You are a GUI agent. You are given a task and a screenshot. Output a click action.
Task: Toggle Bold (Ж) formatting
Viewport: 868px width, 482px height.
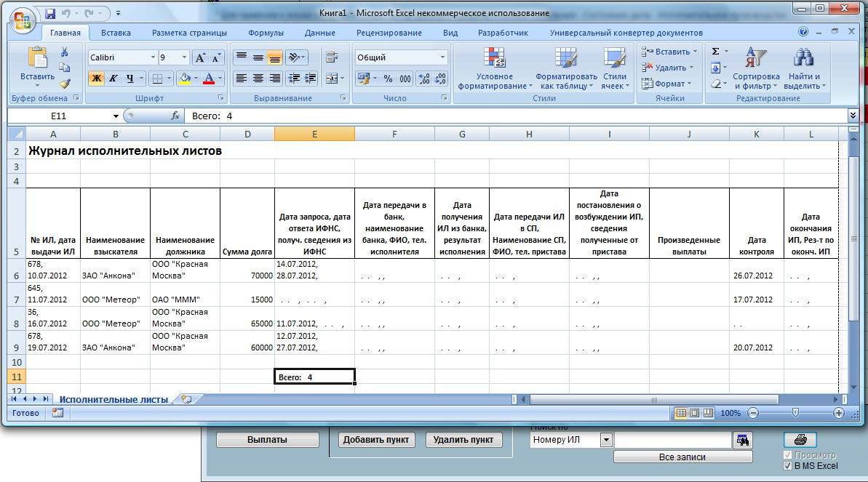(96, 79)
